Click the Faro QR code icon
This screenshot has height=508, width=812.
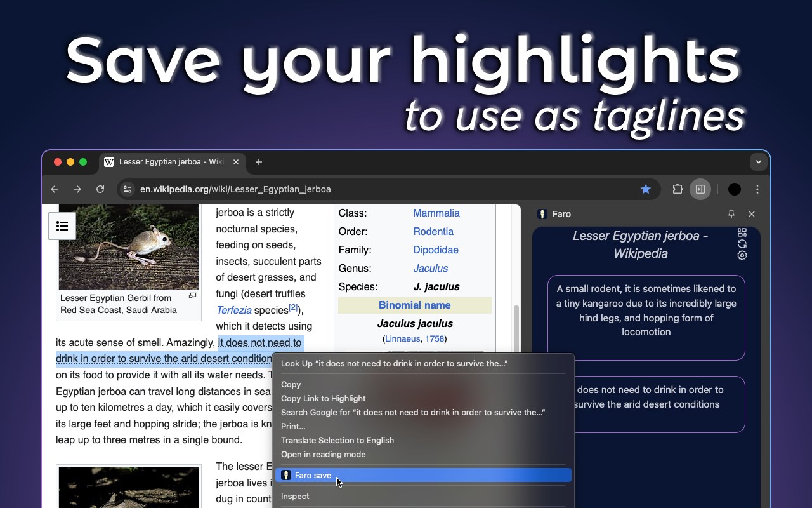pos(742,232)
